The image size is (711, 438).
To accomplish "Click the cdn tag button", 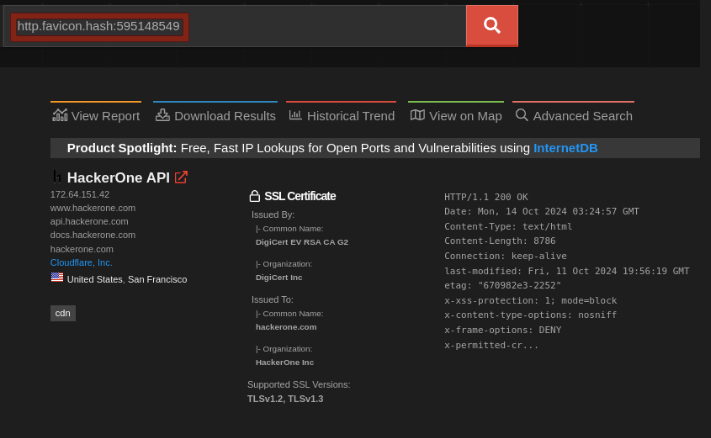I will (63, 313).
